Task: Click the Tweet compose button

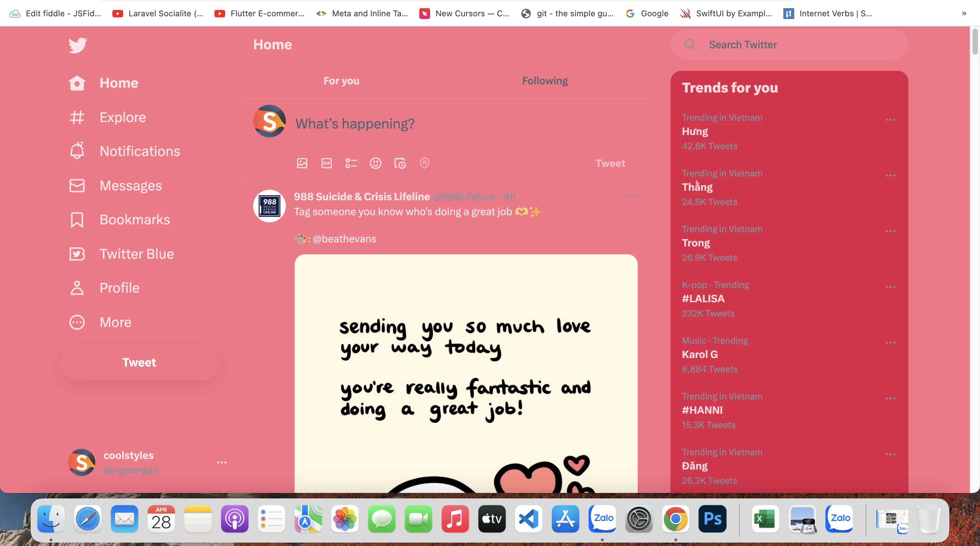Action: click(x=138, y=362)
